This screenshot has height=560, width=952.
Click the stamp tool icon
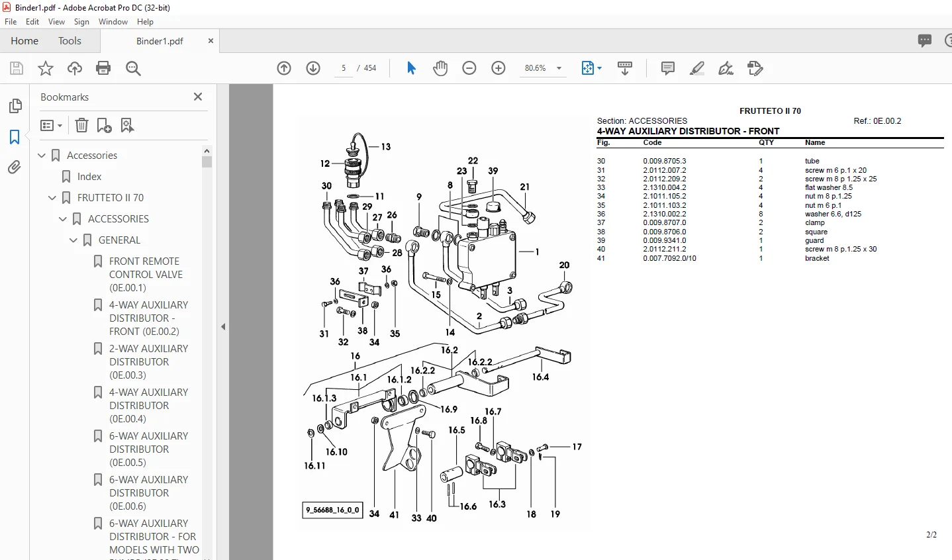pyautogui.click(x=755, y=68)
